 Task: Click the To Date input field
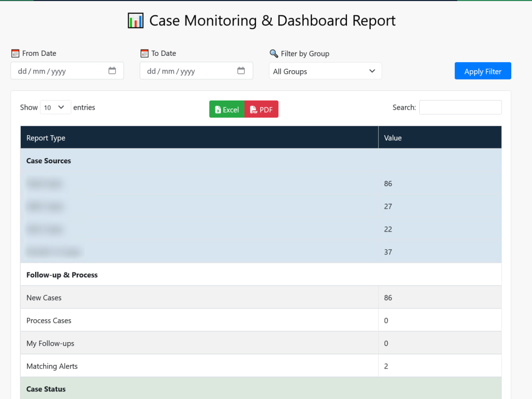(x=196, y=71)
